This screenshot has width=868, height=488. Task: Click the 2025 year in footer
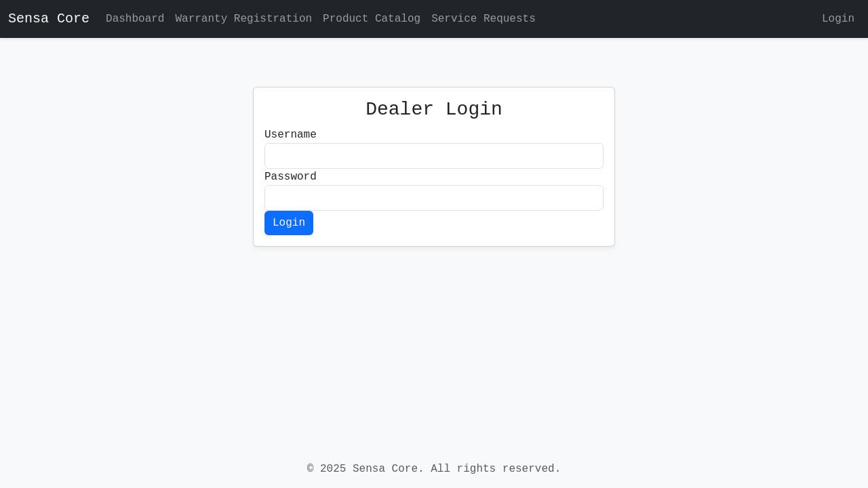333,469
